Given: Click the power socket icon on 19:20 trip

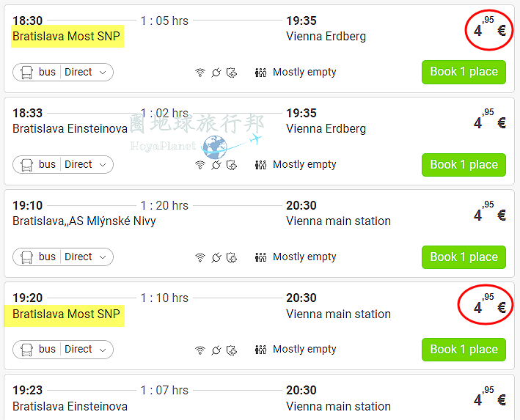Looking at the screenshot, I should (x=216, y=350).
